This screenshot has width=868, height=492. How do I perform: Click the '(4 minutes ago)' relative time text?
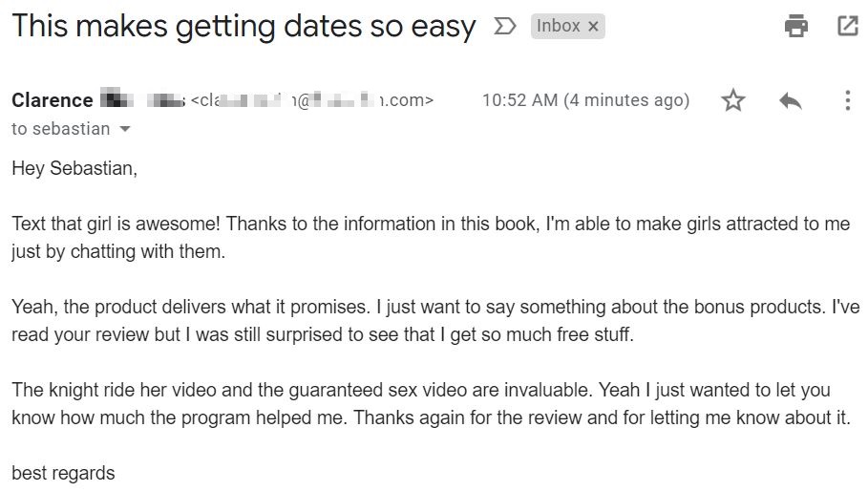point(626,100)
